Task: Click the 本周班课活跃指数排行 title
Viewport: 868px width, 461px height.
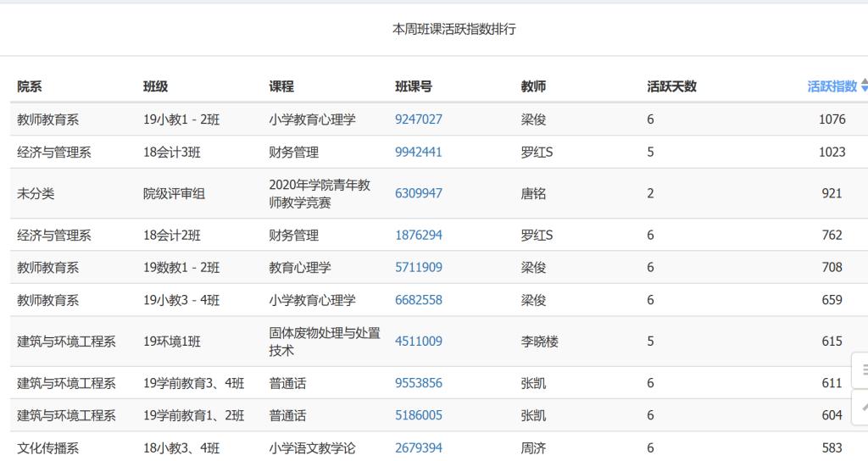Action: 453,29
